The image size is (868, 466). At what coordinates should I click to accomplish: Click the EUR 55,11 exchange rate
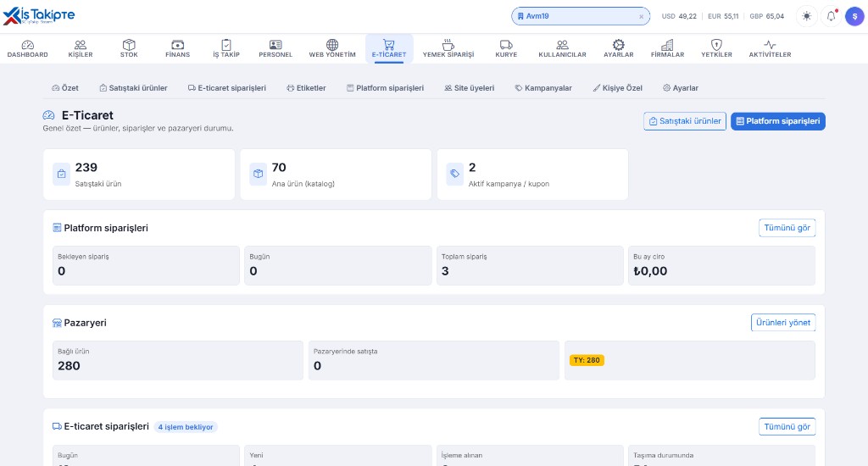(723, 17)
